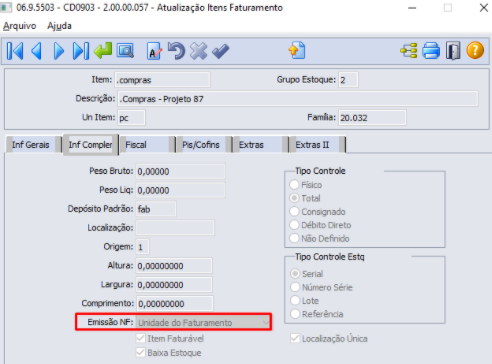Click the application icon in title bar

tap(6, 7)
